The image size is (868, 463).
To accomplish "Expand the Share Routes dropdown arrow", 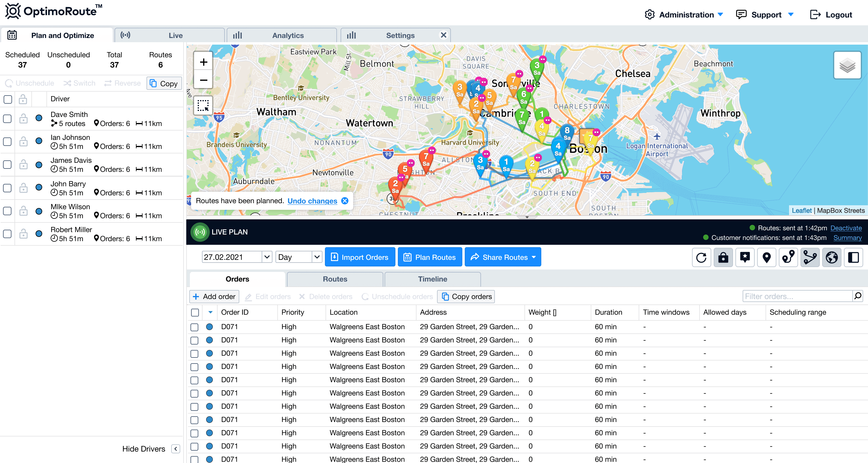I will click(x=534, y=257).
